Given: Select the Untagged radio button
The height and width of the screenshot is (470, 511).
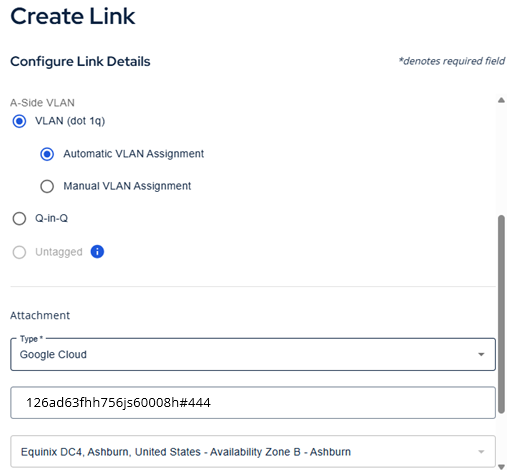Looking at the screenshot, I should click(x=19, y=252).
